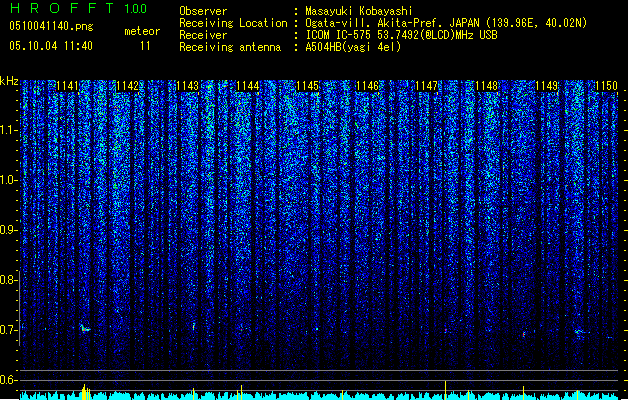Click the HROFFT title text

(62, 8)
